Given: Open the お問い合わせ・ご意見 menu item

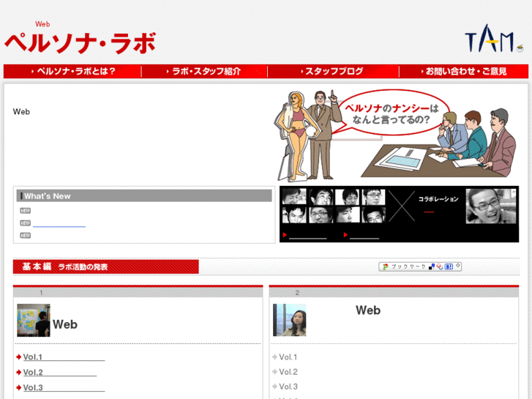Looking at the screenshot, I should click(x=464, y=71).
